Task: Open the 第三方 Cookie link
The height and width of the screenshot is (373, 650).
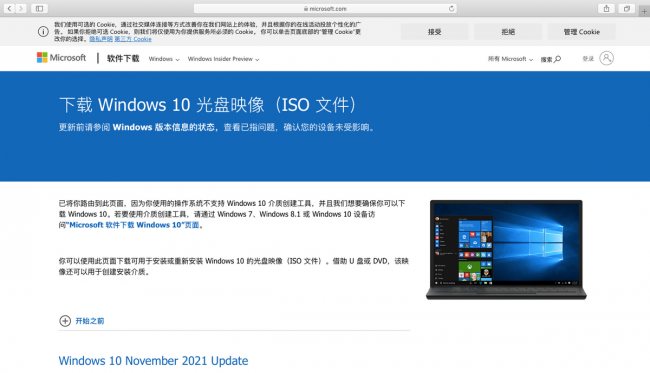Action: 133,39
